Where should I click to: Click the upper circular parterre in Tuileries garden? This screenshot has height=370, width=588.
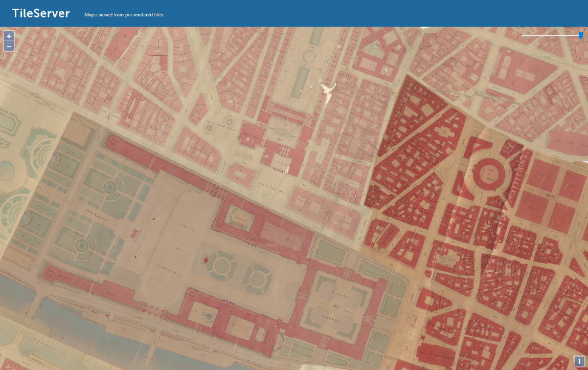click(109, 187)
